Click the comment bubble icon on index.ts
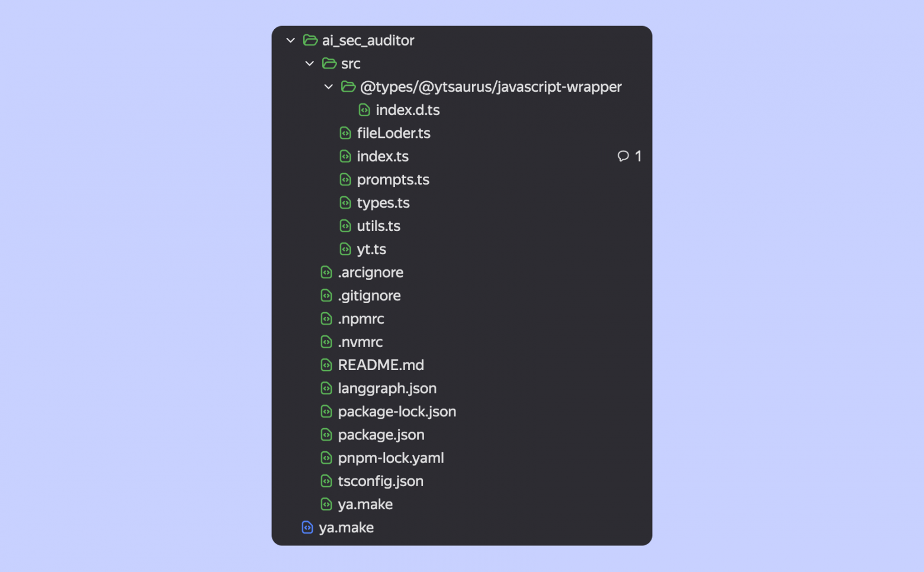Viewport: 924px width, 572px height. pyautogui.click(x=623, y=156)
